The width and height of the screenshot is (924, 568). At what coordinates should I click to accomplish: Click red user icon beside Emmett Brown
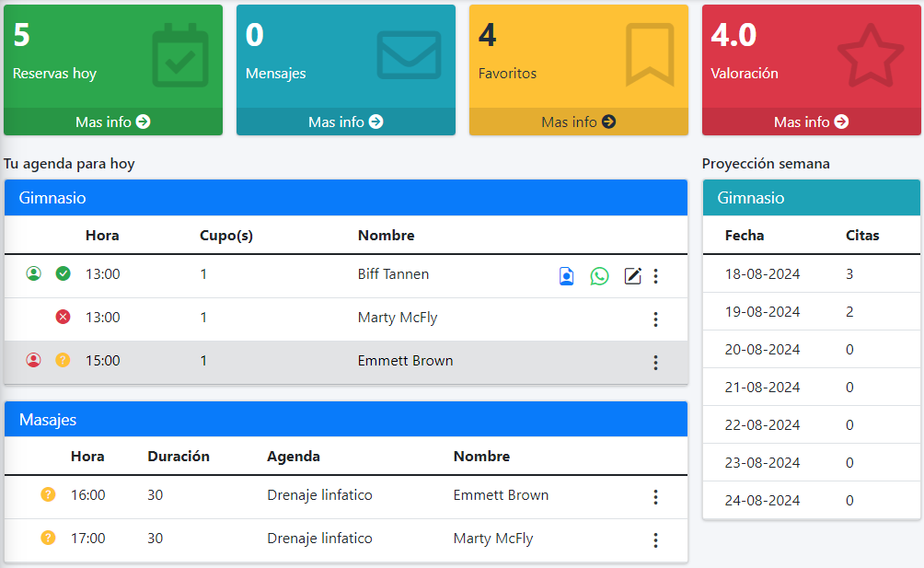point(34,361)
